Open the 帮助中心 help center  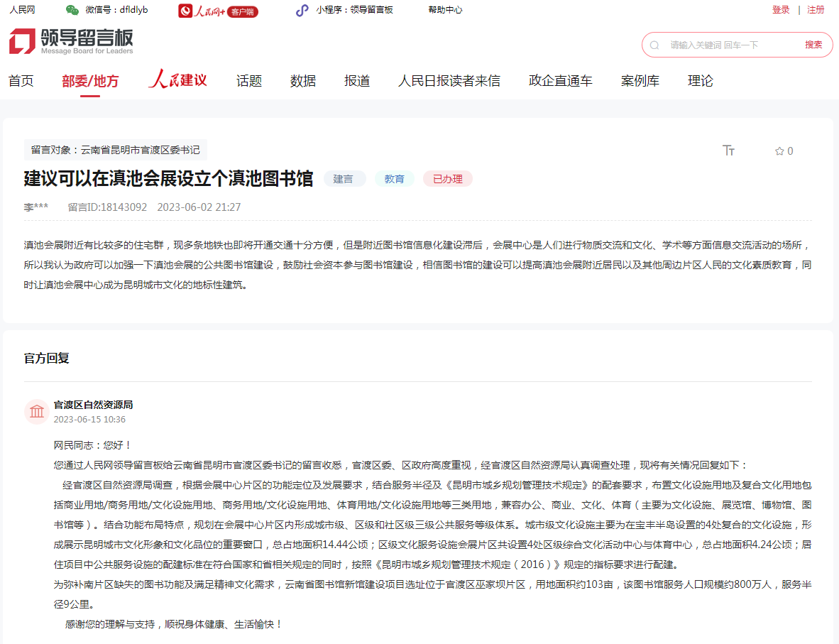pyautogui.click(x=445, y=10)
